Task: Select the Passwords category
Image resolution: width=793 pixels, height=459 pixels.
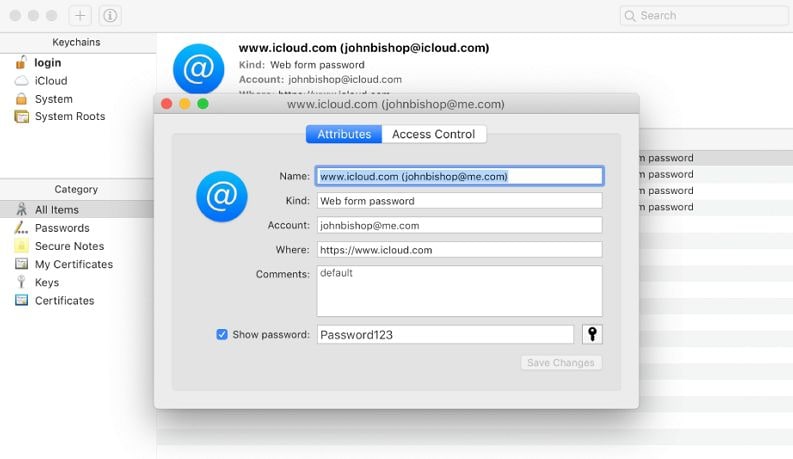Action: point(62,228)
